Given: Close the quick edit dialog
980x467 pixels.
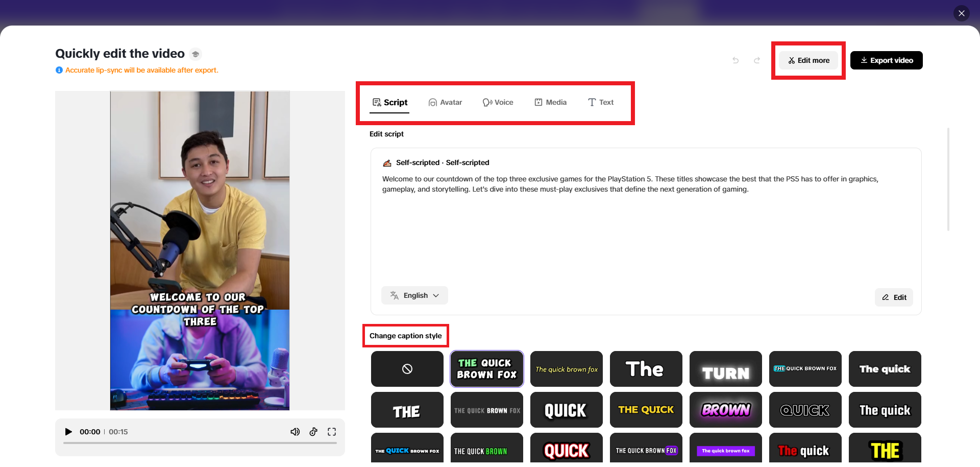Looking at the screenshot, I should (962, 13).
